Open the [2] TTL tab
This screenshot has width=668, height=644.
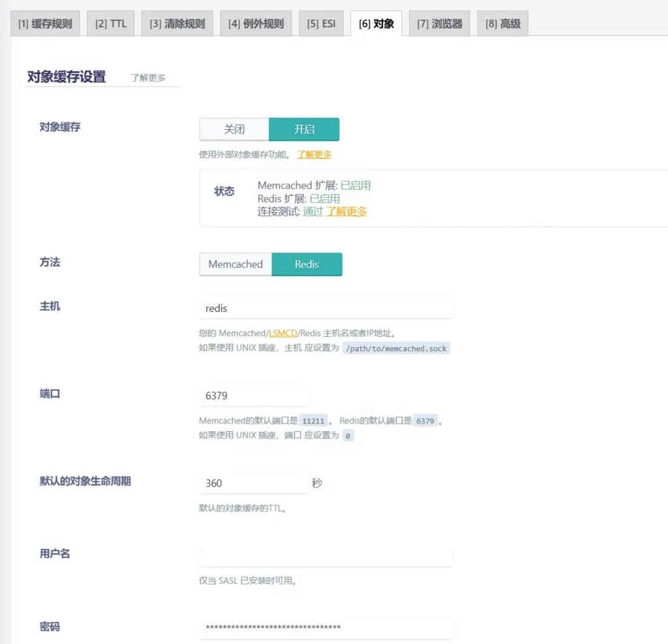(111, 23)
